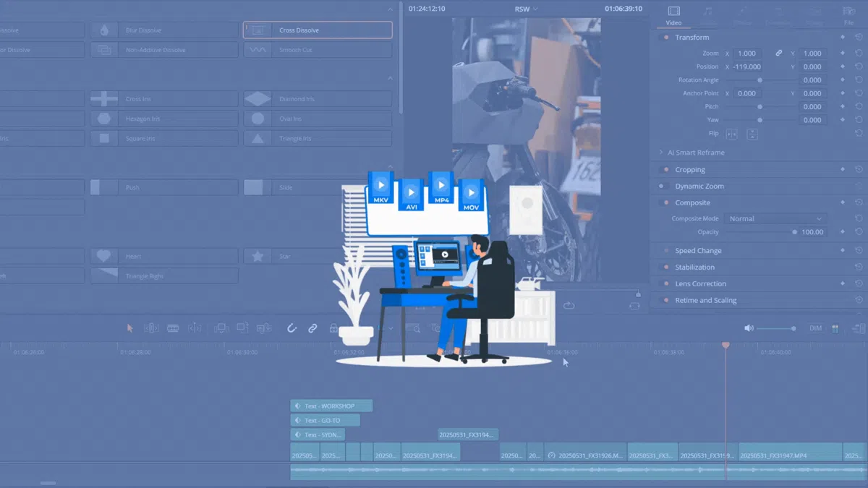Expand the Retime and Scaling section header
This screenshot has width=868, height=488.
pos(705,301)
